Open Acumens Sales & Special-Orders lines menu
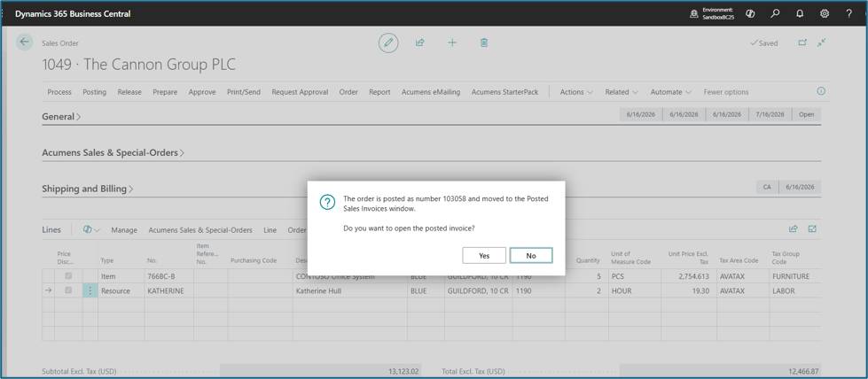 (200, 229)
